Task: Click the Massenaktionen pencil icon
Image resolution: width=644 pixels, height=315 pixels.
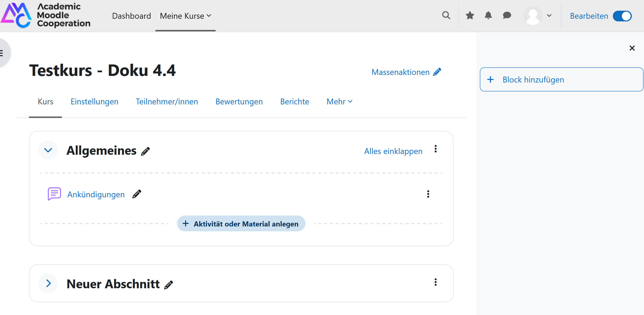Action: pos(437,72)
